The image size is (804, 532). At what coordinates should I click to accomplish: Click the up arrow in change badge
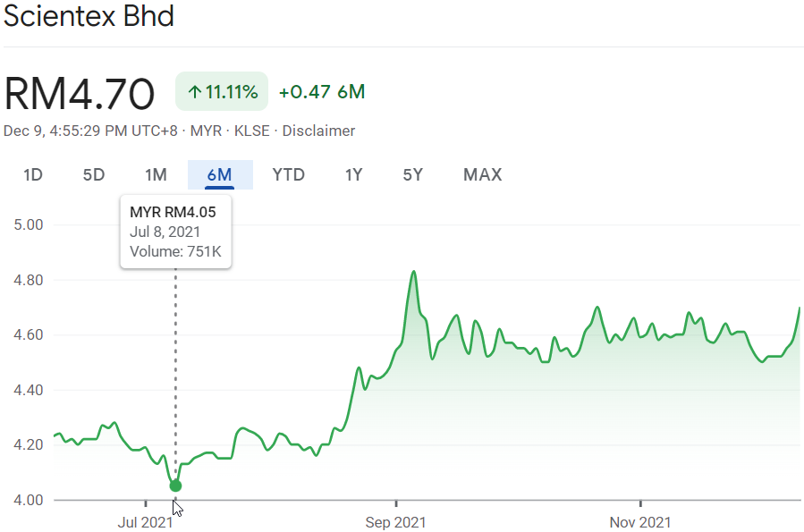click(x=194, y=92)
